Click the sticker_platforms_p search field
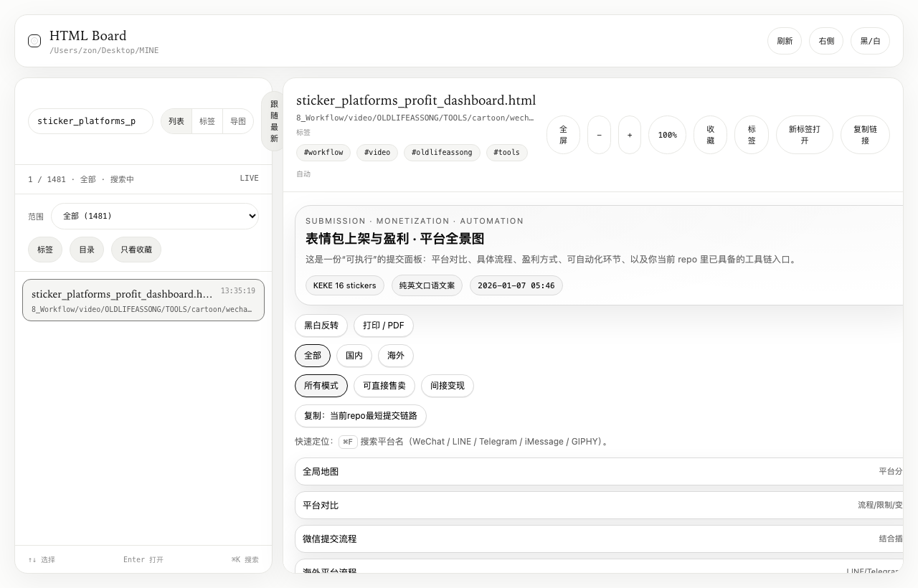 click(90, 121)
